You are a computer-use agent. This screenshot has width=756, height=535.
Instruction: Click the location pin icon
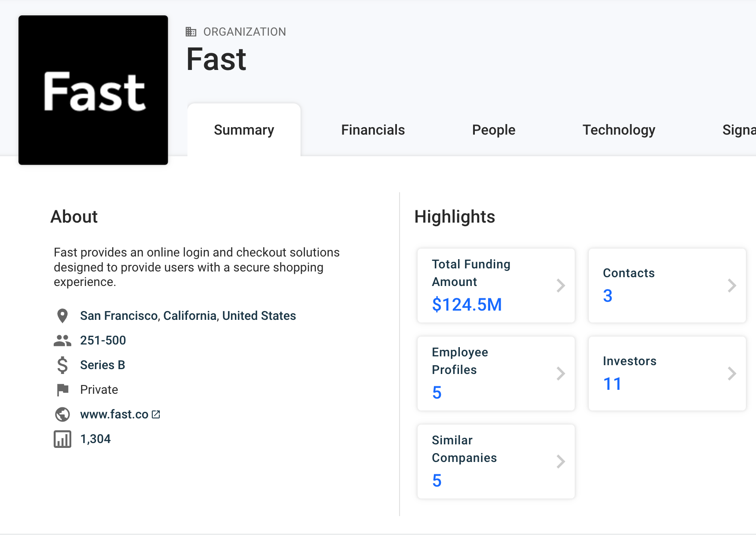[x=62, y=316]
